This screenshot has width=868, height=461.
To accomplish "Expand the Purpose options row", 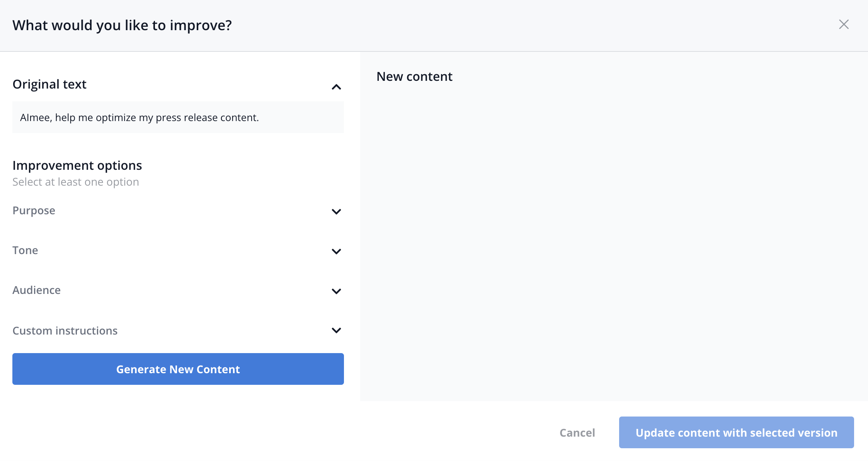I will tap(34, 210).
